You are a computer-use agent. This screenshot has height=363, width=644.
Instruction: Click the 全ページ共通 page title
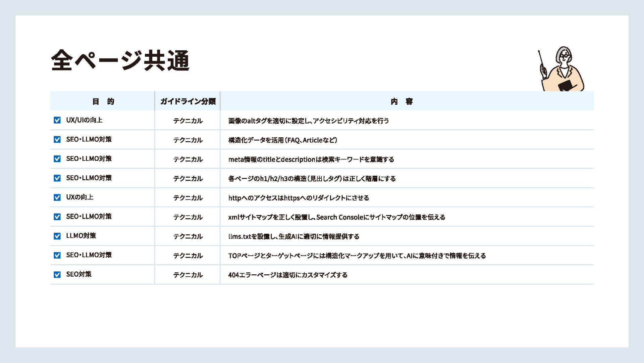click(120, 61)
